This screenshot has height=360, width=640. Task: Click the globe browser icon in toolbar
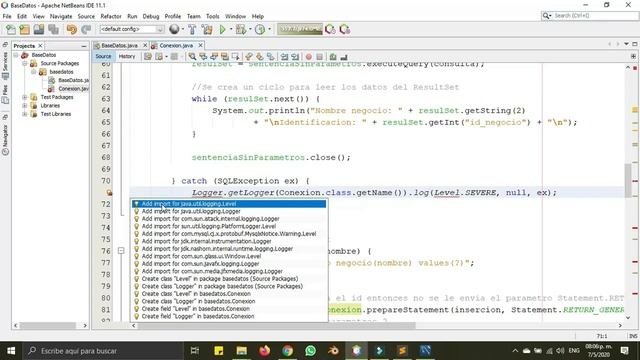(x=174, y=29)
